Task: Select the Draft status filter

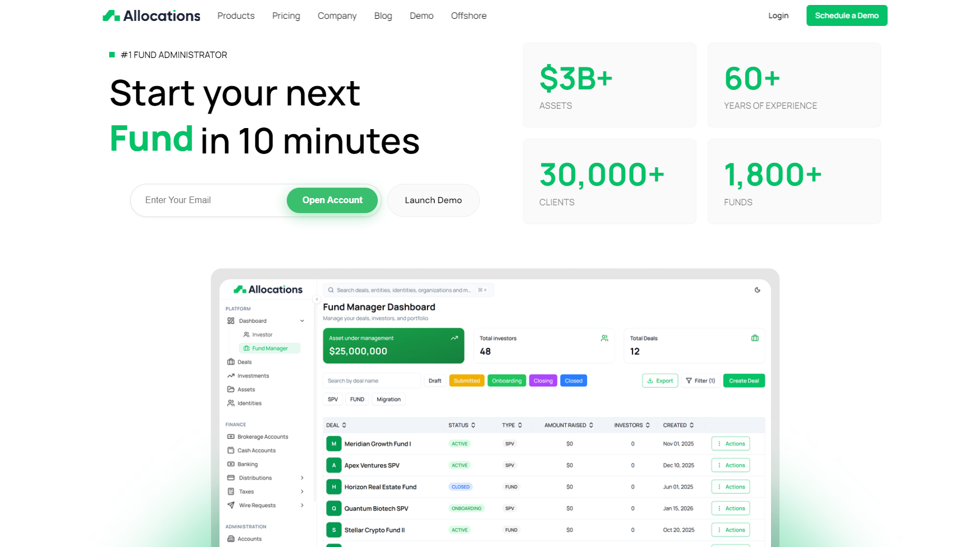Action: click(435, 381)
